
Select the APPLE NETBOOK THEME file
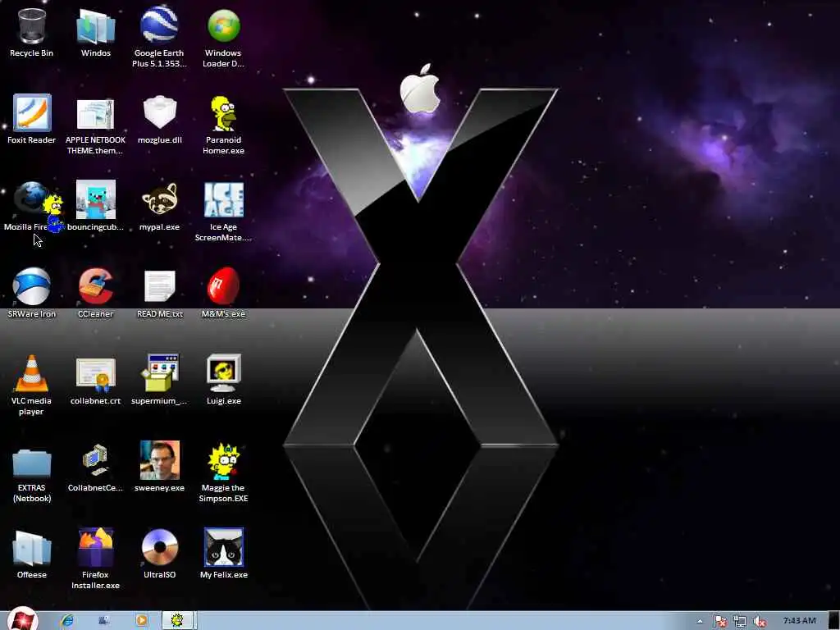(95, 113)
